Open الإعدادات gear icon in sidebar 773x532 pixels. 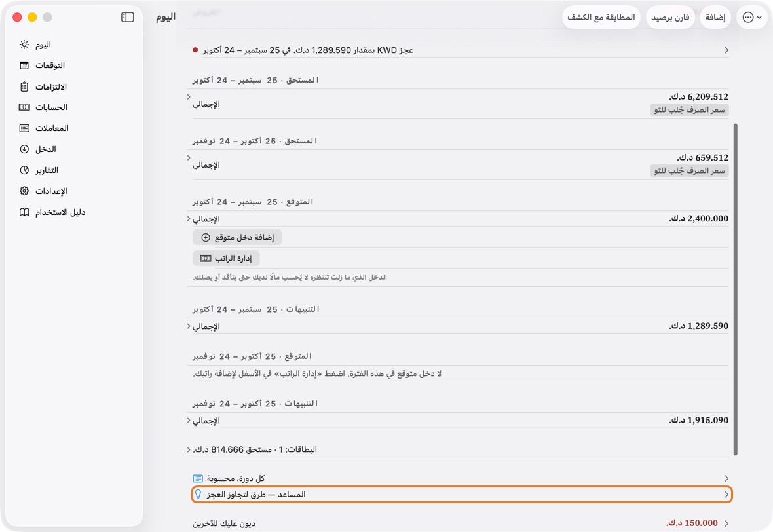pos(24,191)
